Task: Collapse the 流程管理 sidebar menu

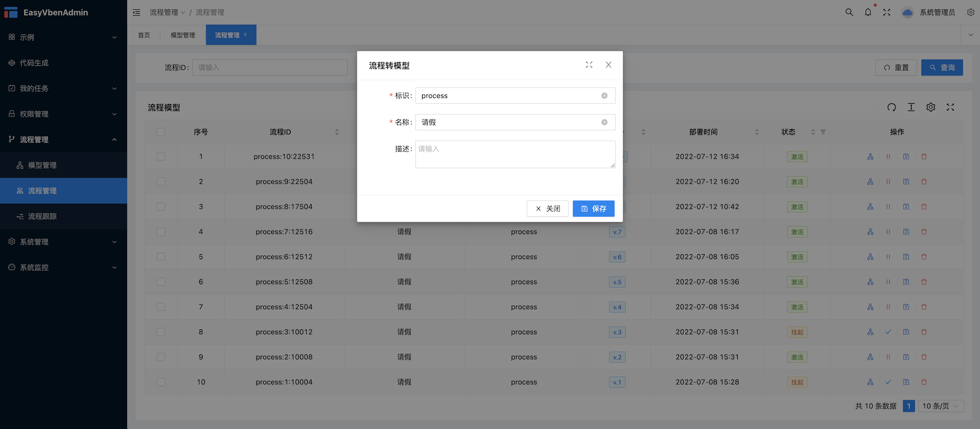Action: point(63,140)
